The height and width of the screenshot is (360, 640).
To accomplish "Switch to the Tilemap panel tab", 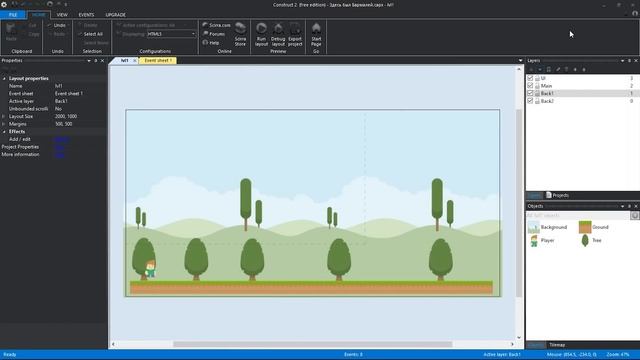I will click(557, 345).
